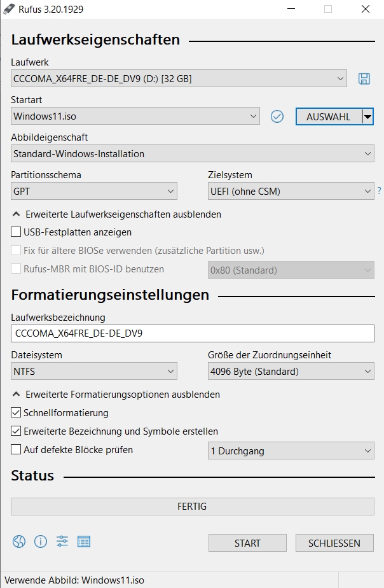The width and height of the screenshot is (384, 588).
Task: Enable USB-Festplatten anzeigen checkbox
Action: coord(16,232)
